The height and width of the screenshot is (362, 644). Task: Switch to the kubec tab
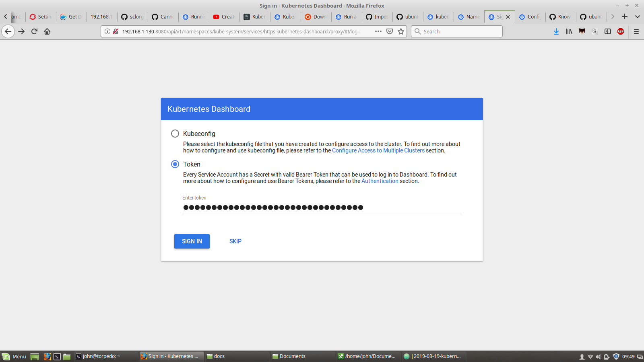[x=438, y=16]
